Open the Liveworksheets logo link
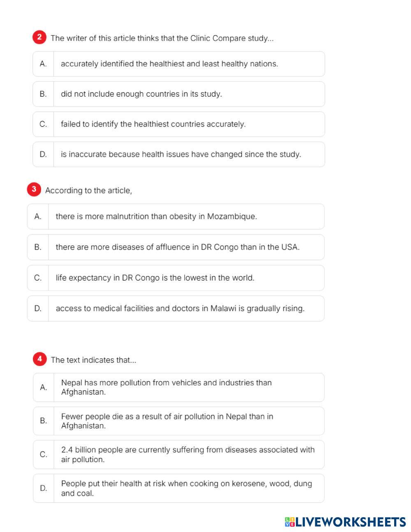This screenshot has width=411, height=532. 350,522
